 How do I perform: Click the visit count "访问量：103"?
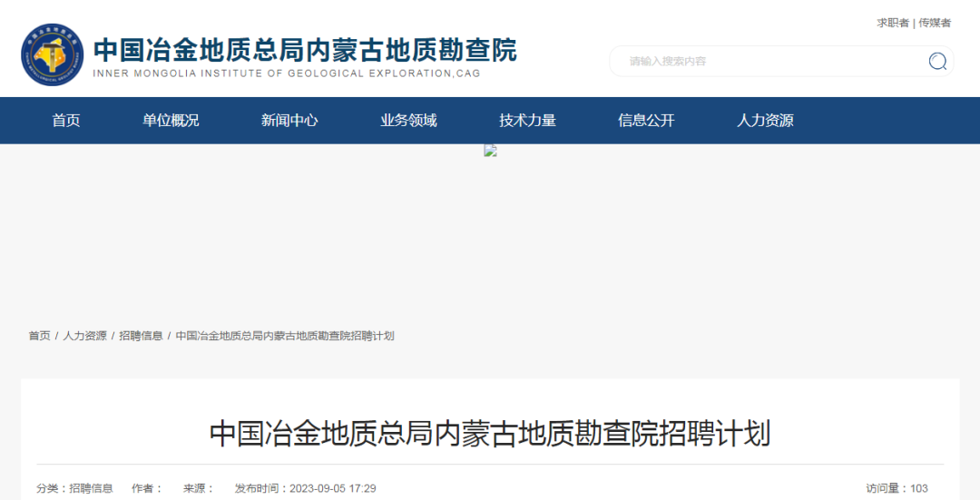click(897, 489)
